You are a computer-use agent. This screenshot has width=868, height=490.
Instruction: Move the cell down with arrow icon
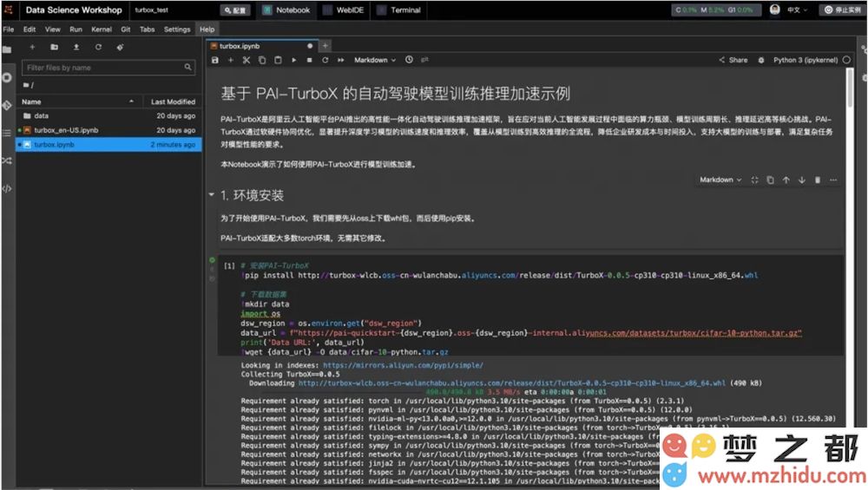(801, 180)
